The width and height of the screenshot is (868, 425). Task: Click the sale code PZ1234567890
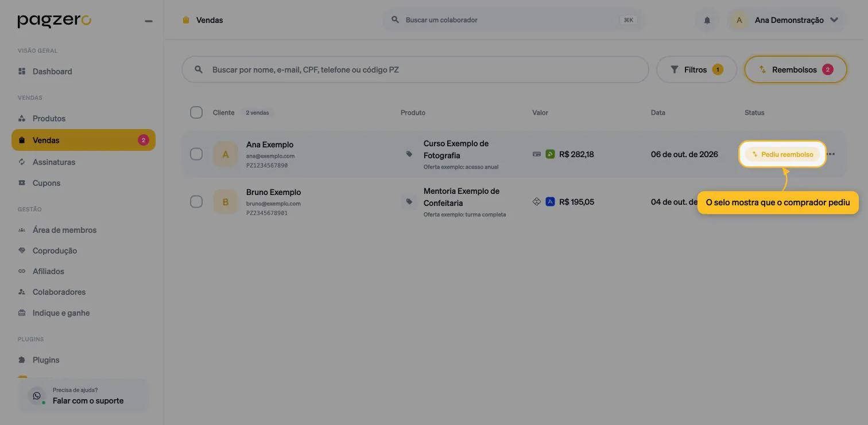pos(267,165)
